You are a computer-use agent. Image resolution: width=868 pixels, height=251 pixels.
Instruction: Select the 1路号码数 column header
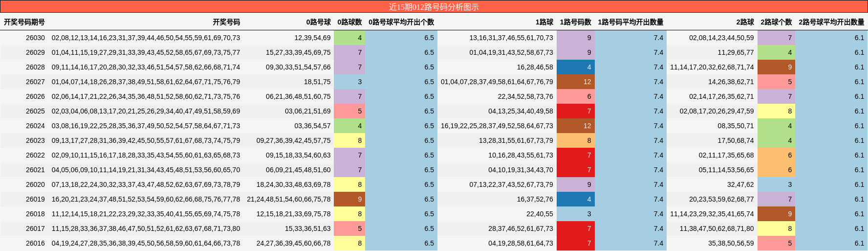pyautogui.click(x=576, y=22)
